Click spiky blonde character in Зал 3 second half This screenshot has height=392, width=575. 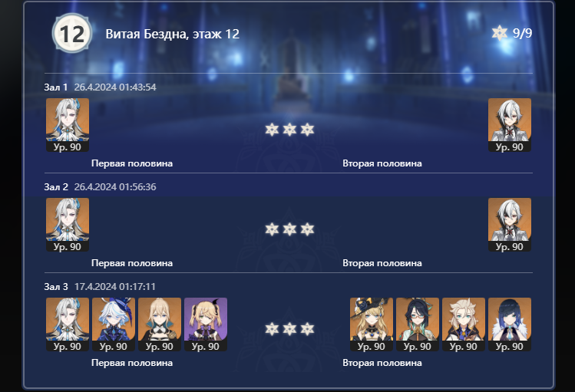(x=464, y=324)
